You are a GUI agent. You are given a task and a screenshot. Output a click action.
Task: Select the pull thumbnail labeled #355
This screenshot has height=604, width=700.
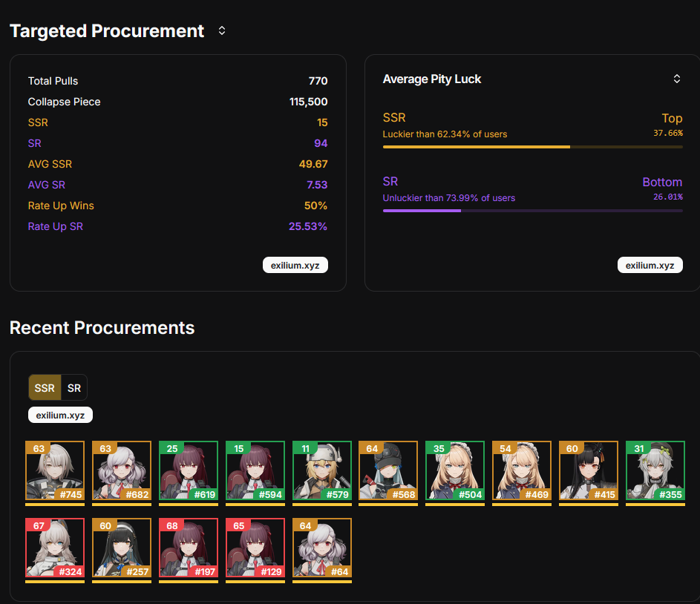(655, 470)
